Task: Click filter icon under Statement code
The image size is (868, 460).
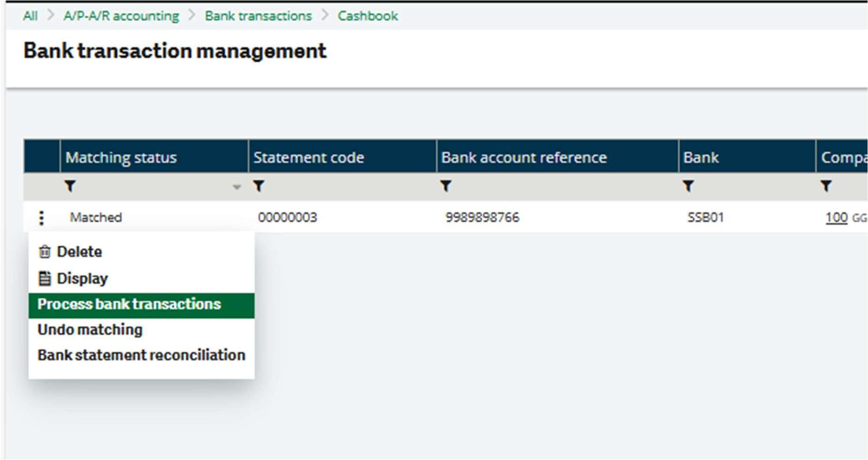Action: click(x=259, y=186)
